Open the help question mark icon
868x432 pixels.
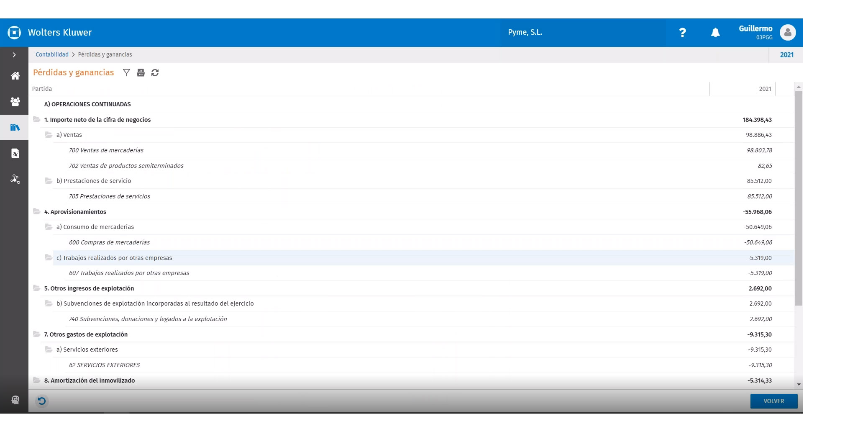(682, 33)
